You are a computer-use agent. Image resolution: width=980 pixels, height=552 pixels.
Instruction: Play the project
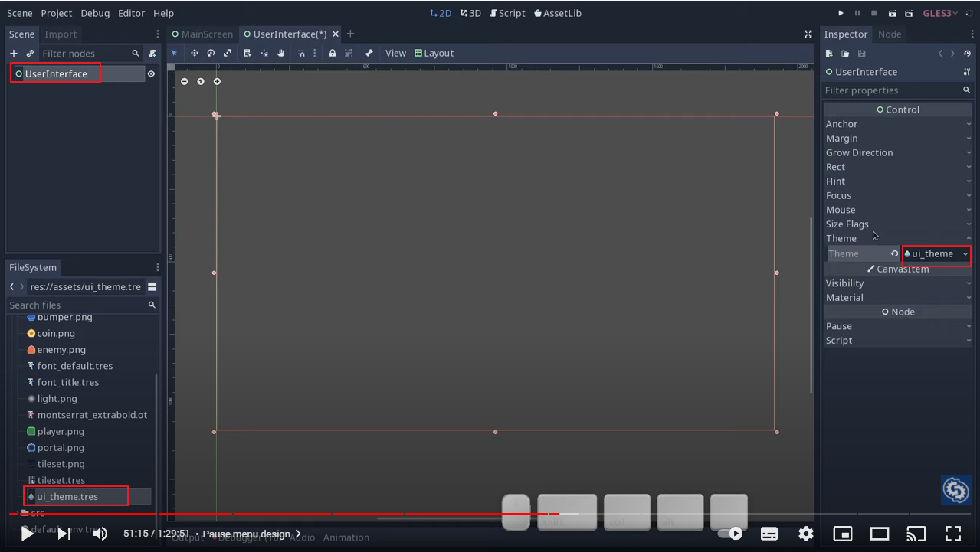pos(841,13)
